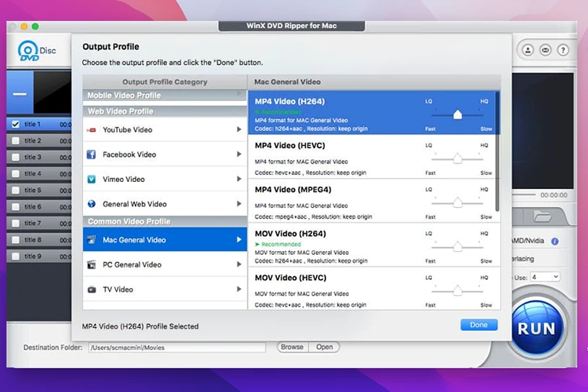Adjust MP4 Video (H264) quality slider
The image size is (588, 392).
pyautogui.click(x=457, y=115)
